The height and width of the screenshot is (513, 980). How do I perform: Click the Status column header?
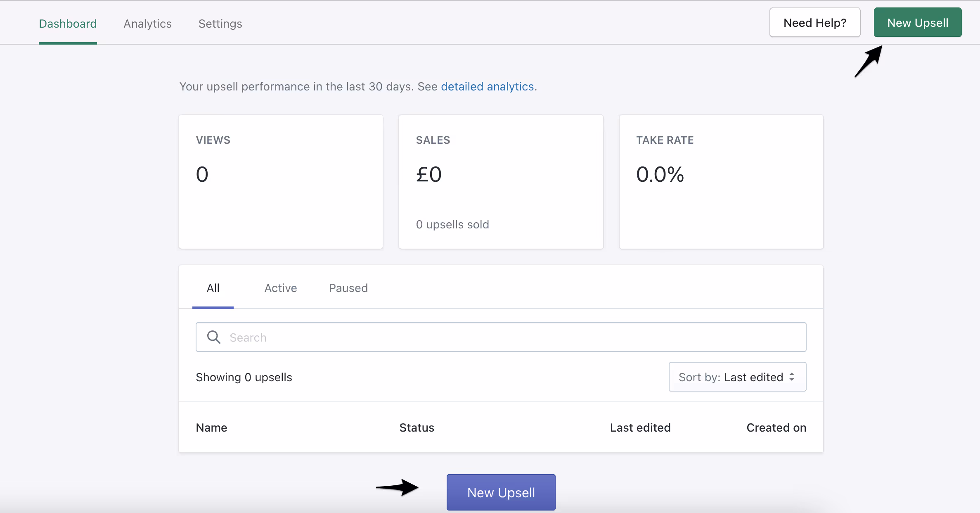tap(417, 427)
